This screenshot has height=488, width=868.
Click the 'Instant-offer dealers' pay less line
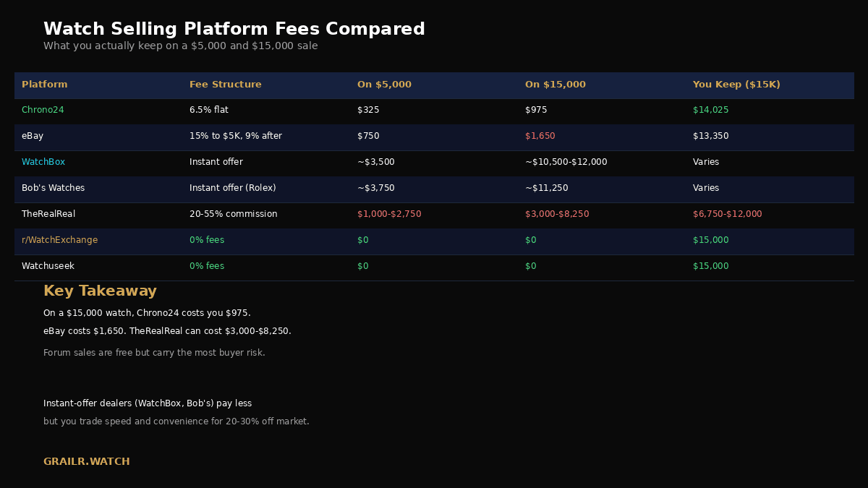pyautogui.click(x=148, y=403)
